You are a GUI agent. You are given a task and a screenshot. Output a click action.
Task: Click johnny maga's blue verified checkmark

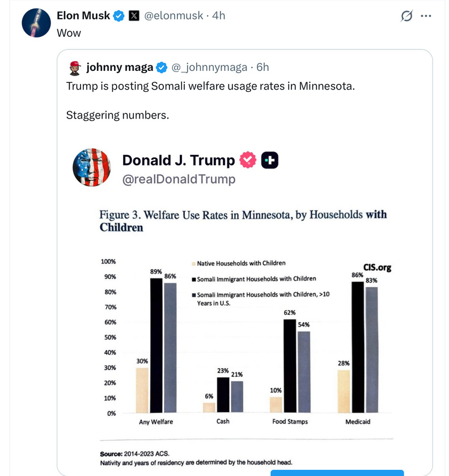pos(162,68)
